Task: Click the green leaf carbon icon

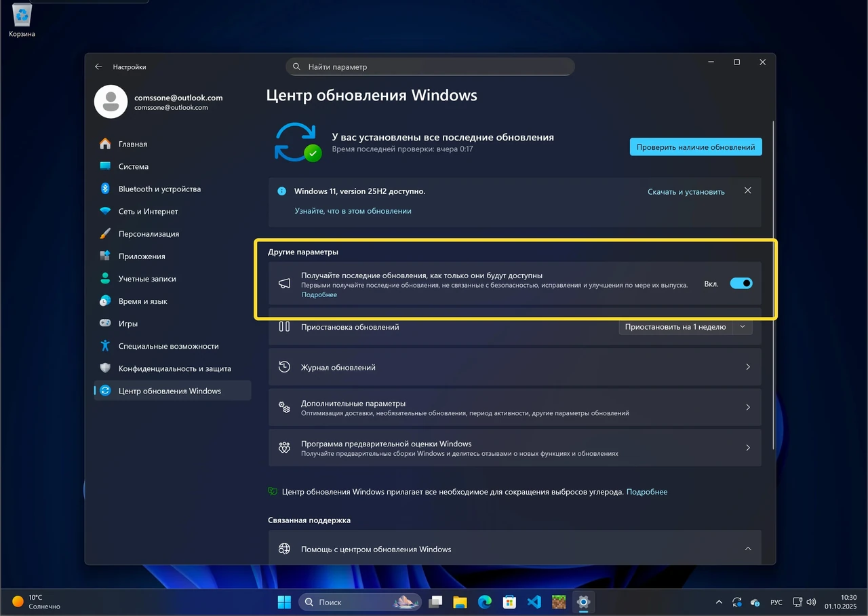Action: pyautogui.click(x=273, y=492)
